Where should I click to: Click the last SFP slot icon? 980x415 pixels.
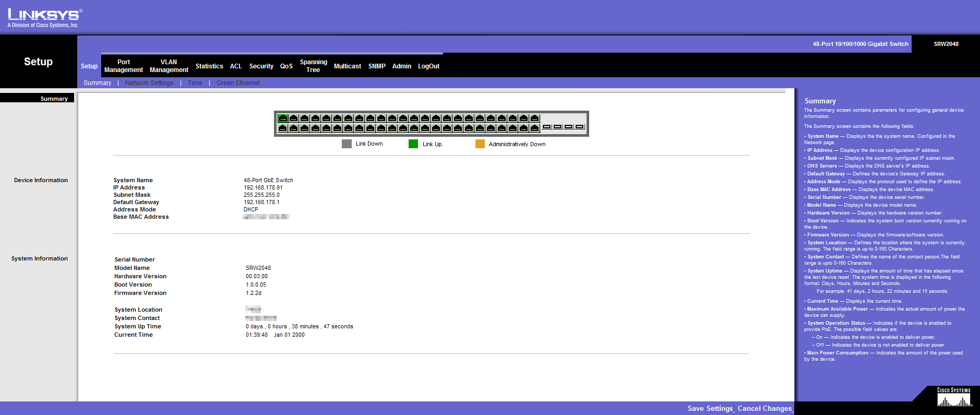pos(579,127)
